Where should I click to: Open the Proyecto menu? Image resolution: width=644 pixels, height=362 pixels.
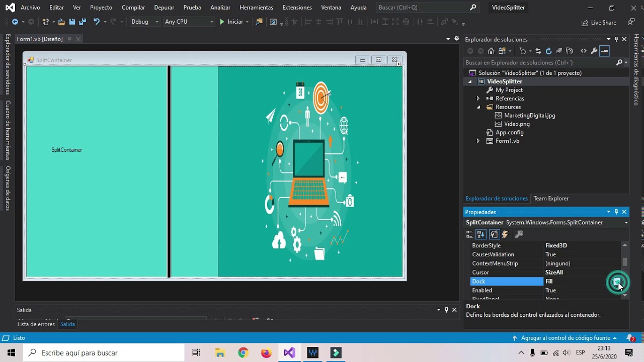click(x=101, y=8)
